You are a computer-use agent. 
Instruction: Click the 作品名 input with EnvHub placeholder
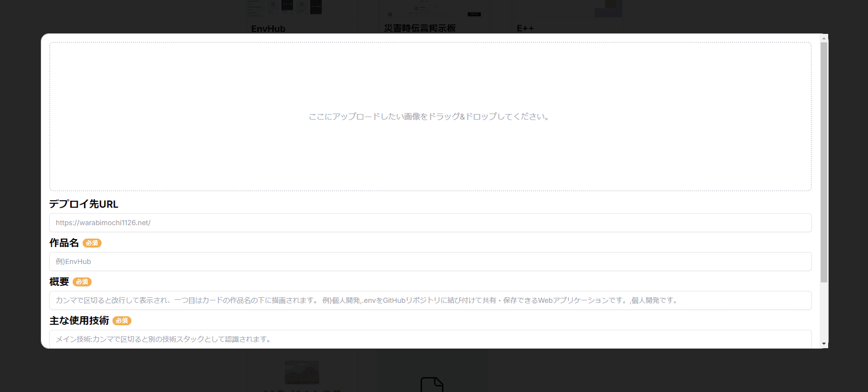click(431, 261)
